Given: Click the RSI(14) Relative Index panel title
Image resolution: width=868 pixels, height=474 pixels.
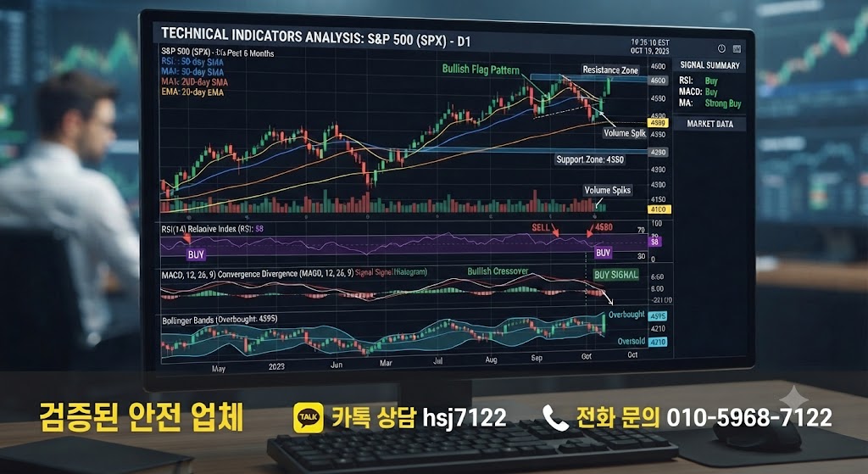Looking at the screenshot, I should click(212, 229).
